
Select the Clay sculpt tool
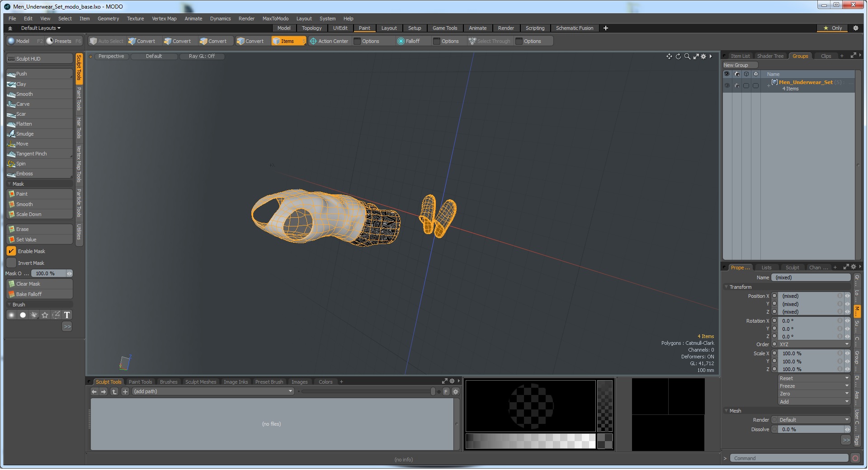click(x=39, y=84)
